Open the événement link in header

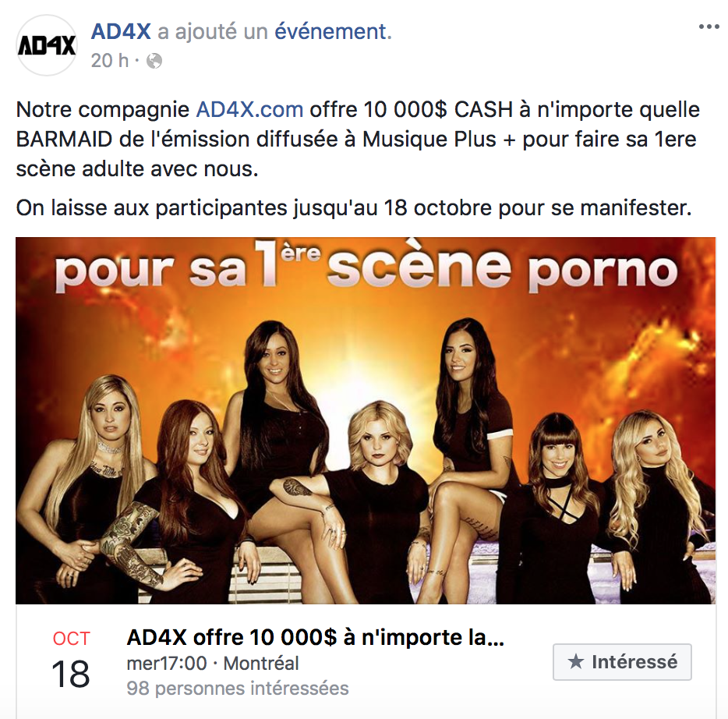[x=330, y=32]
